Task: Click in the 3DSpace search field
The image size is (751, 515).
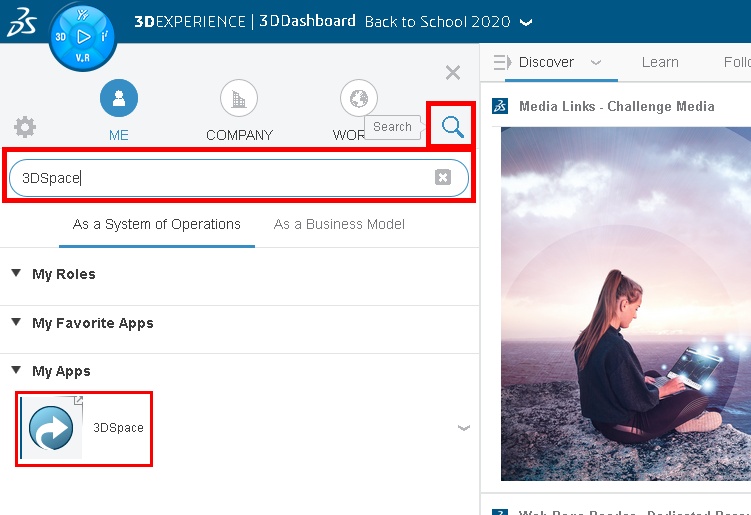Action: 239,178
